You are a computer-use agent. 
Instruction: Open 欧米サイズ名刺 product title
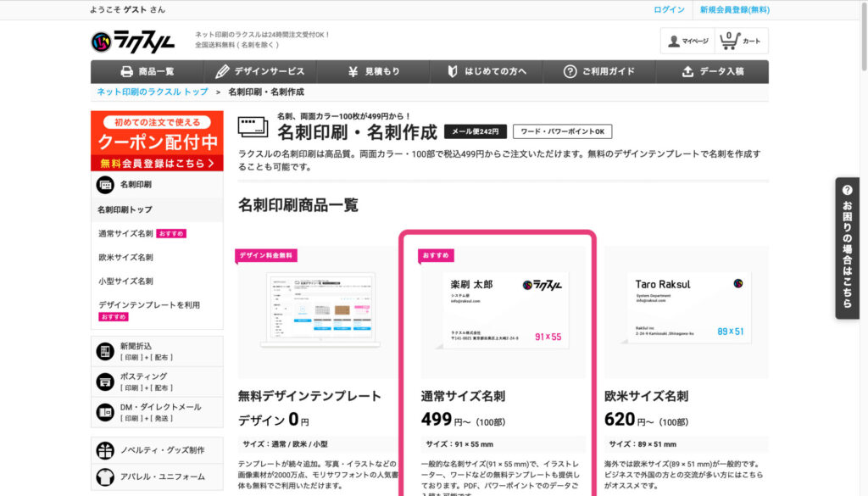coord(646,396)
